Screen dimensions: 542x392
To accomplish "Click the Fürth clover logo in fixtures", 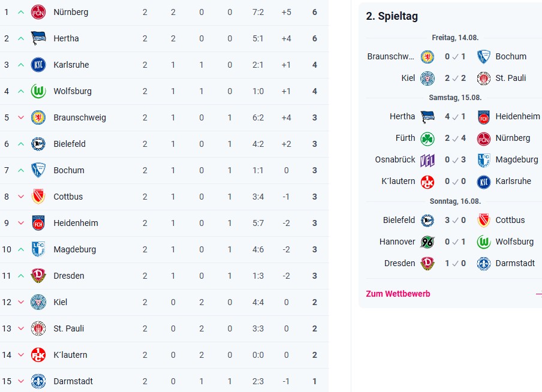I will click(x=427, y=138).
